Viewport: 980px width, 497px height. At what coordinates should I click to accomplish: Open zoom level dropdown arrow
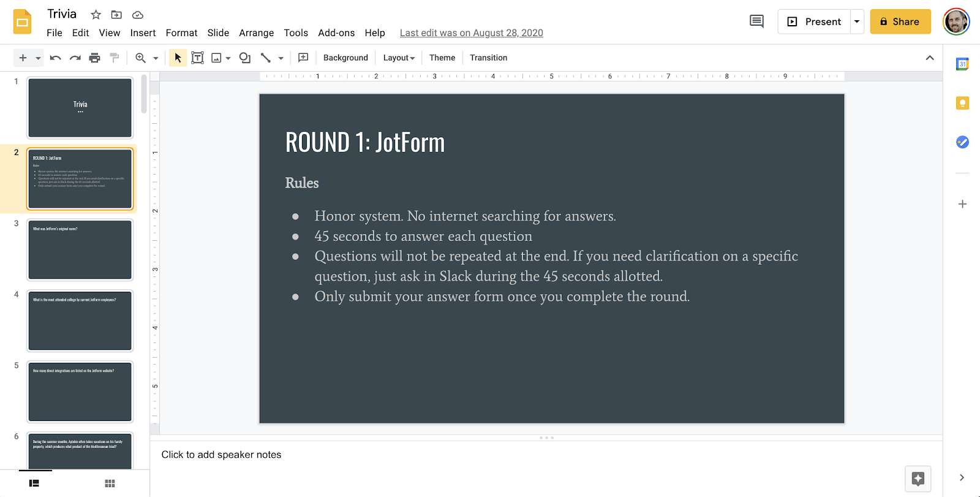[156, 58]
